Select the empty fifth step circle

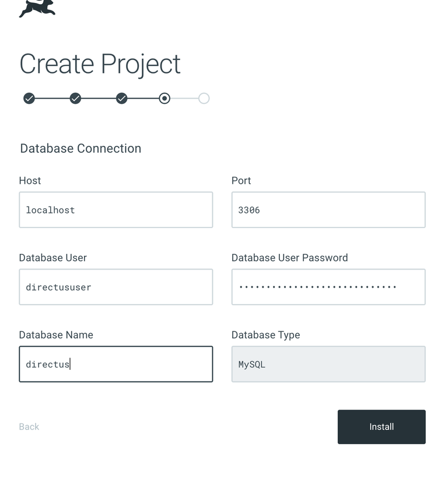pyautogui.click(x=204, y=99)
